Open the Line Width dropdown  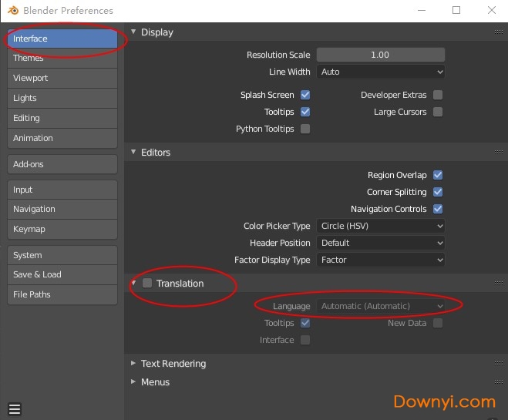click(381, 72)
